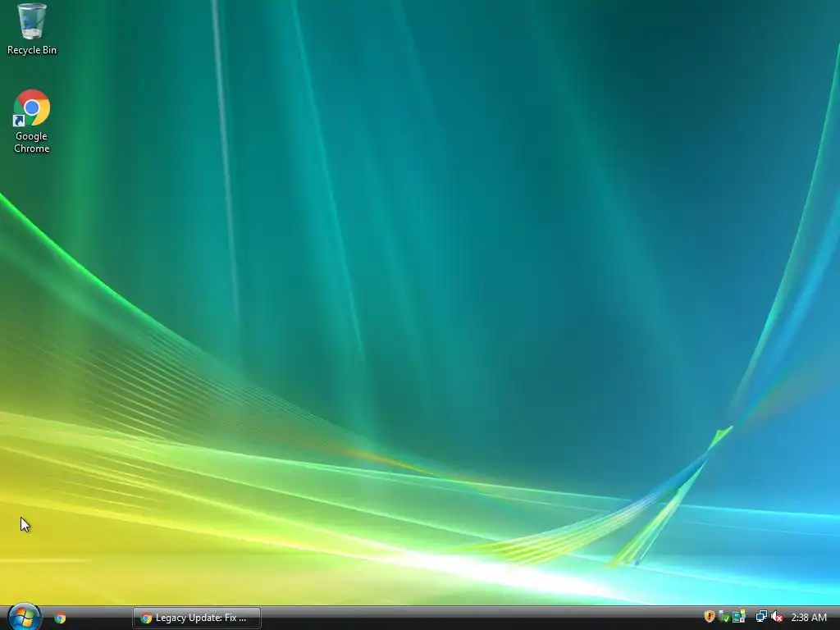Image resolution: width=840 pixels, height=630 pixels.
Task: Switch to the Legacy Update Chrome taskbar window
Action: (197, 618)
